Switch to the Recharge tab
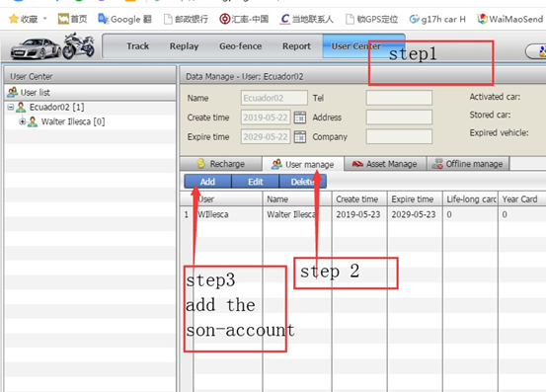 pos(221,164)
